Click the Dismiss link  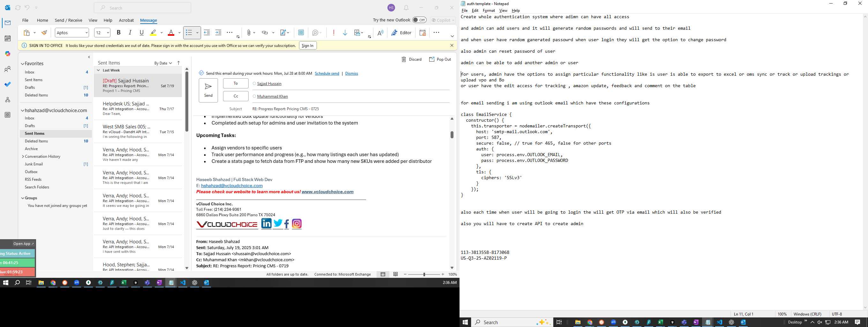tap(351, 73)
